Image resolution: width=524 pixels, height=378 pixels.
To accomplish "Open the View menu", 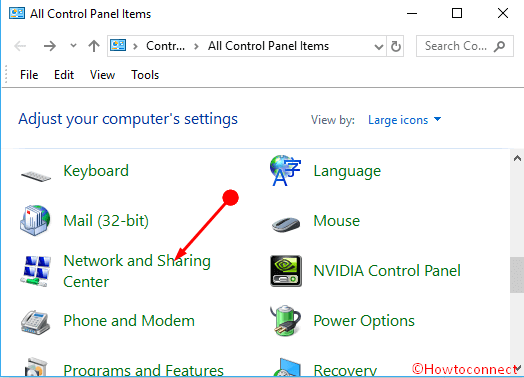I will click(102, 75).
